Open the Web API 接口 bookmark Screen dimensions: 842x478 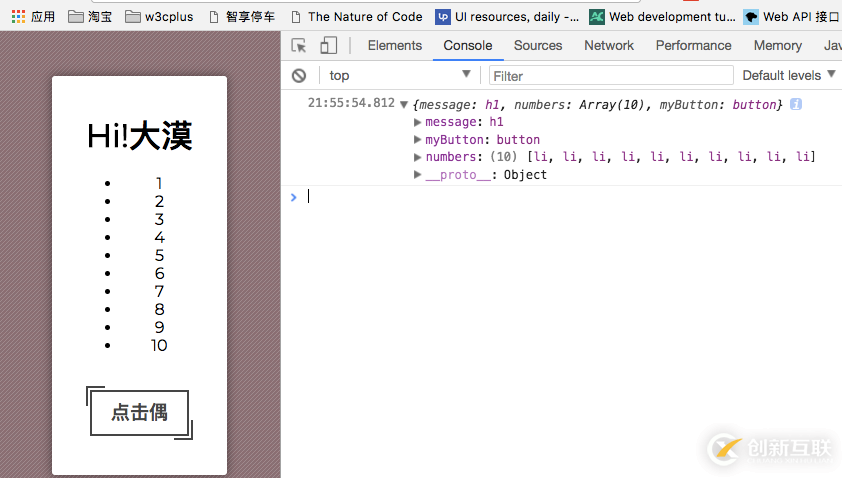tap(792, 17)
